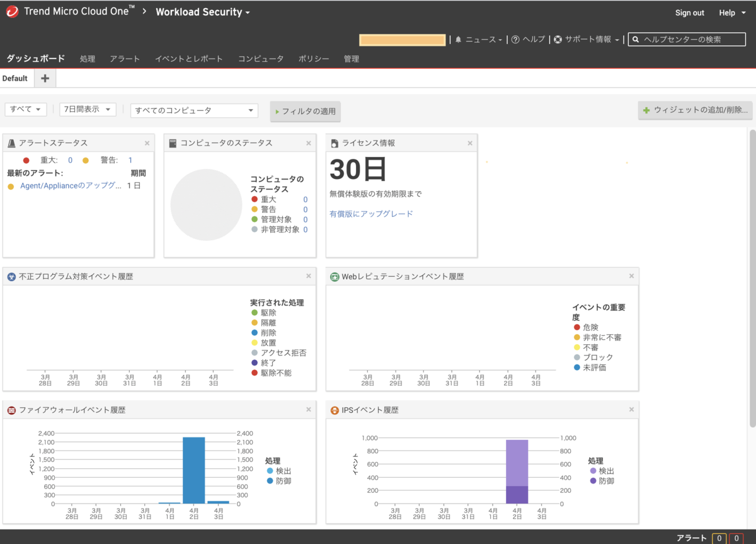Open the Agent/Applianceのアップグ... alert link

tap(71, 185)
